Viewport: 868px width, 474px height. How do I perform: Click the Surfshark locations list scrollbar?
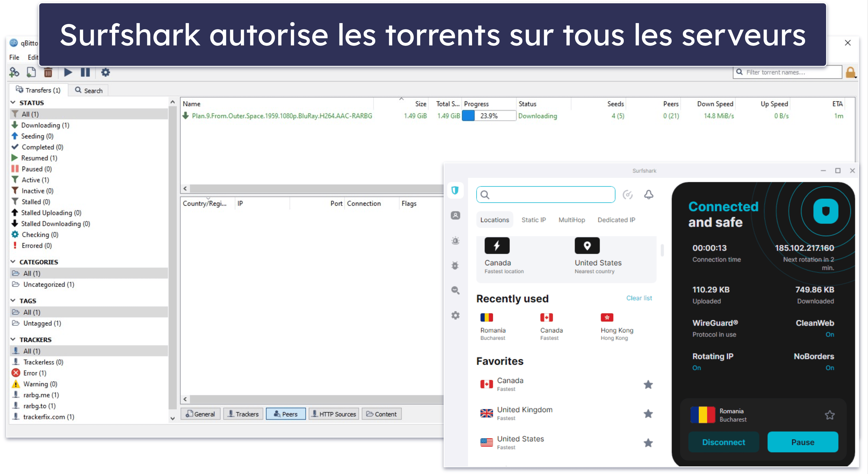662,250
